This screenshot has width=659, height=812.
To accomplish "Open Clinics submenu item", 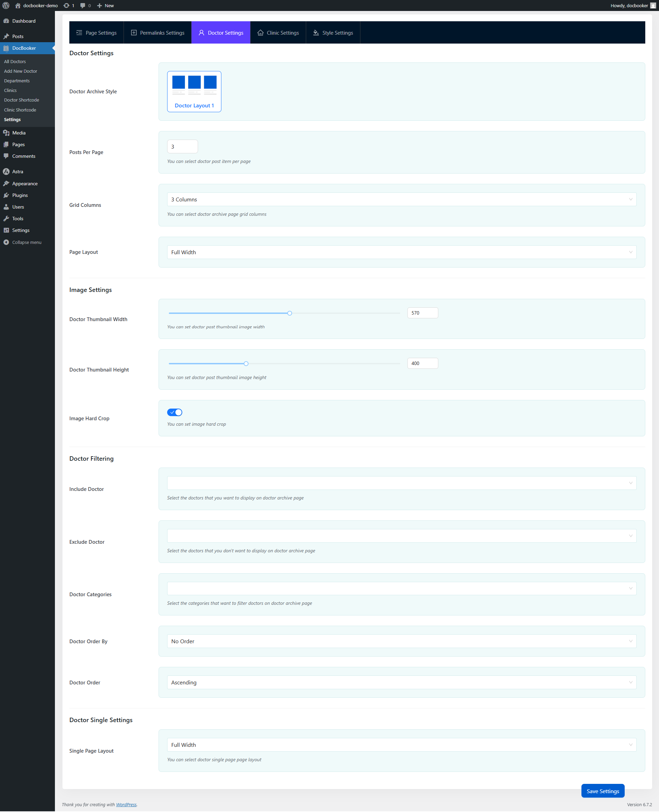I will pyautogui.click(x=10, y=90).
